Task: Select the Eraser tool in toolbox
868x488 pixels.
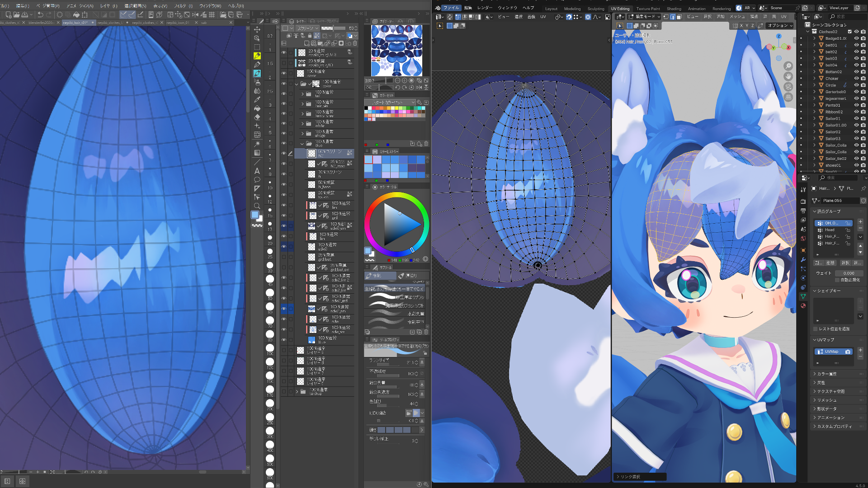Action: pyautogui.click(x=257, y=117)
